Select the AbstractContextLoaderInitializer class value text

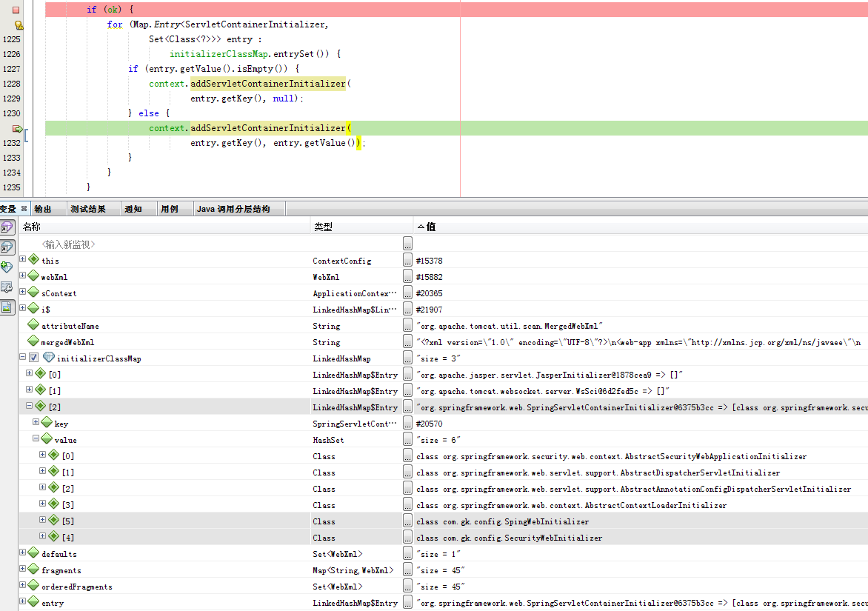click(x=571, y=505)
